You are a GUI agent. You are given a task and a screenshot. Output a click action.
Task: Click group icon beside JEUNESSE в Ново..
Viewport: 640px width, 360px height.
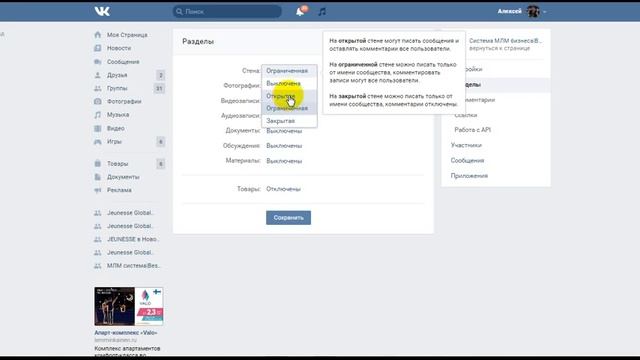[x=98, y=239]
